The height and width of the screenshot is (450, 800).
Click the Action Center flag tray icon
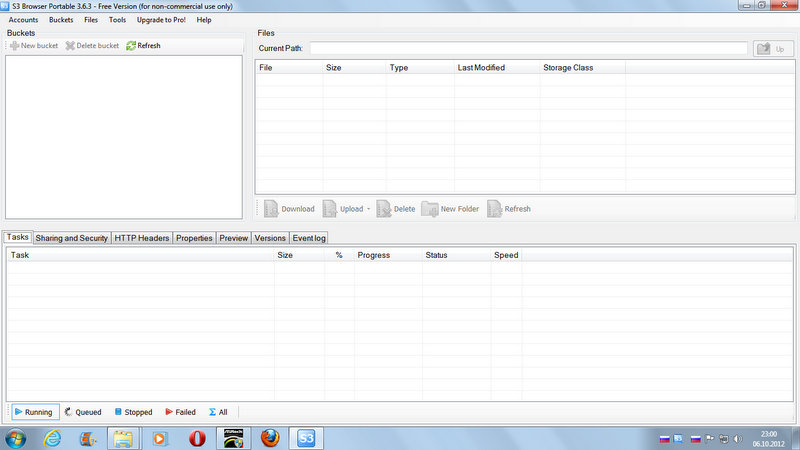pos(710,439)
